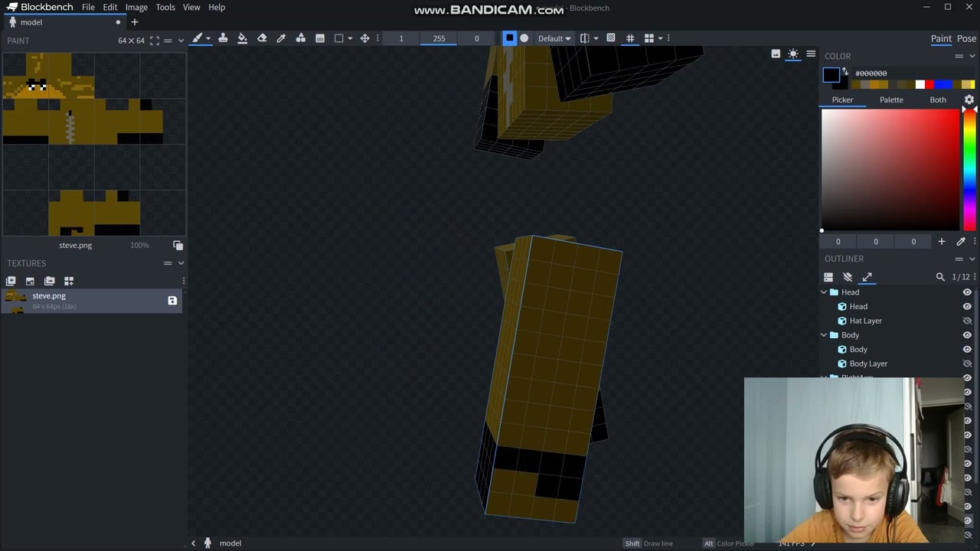Show the Body Layer cube
The width and height of the screenshot is (980, 551).
click(x=967, y=364)
